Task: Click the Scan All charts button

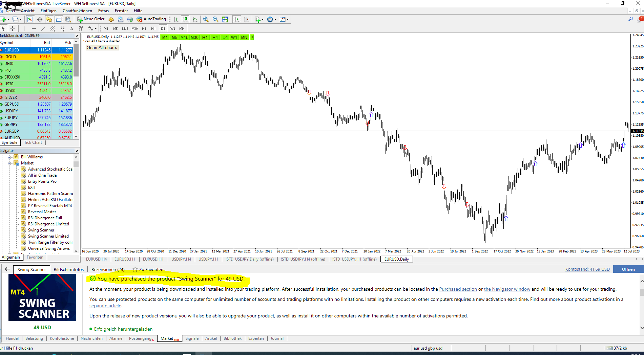Action: coord(102,48)
